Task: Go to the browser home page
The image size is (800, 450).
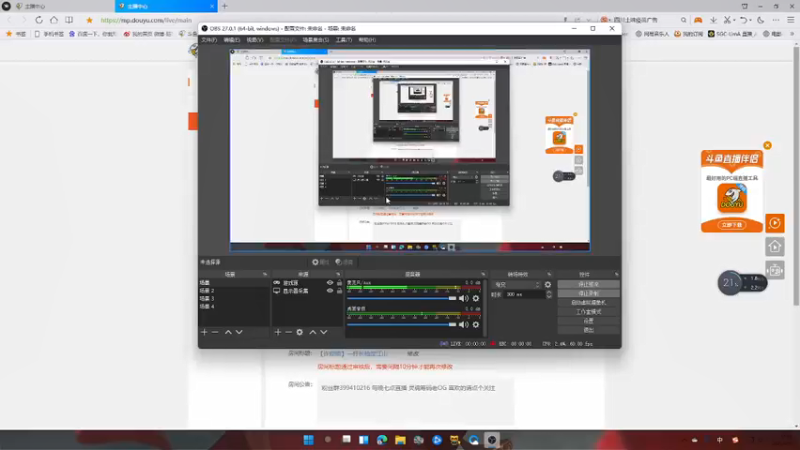Action: pyautogui.click(x=54, y=20)
